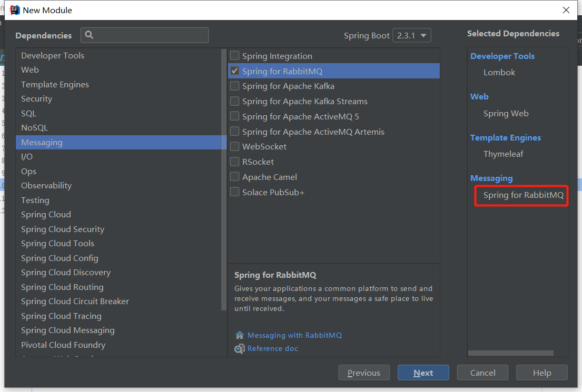The image size is (582, 392).
Task: Tick Spring for Apache Kafka Streams checkbox
Action: tap(234, 101)
